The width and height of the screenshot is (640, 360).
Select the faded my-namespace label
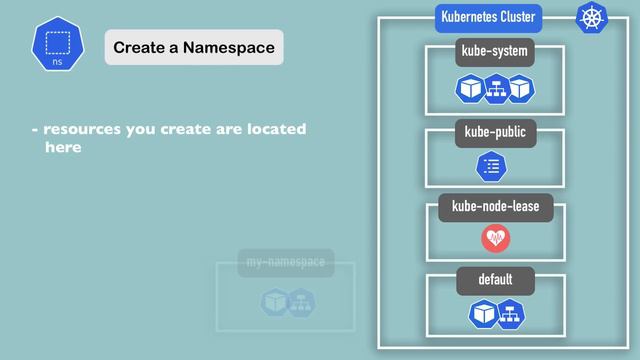(286, 263)
